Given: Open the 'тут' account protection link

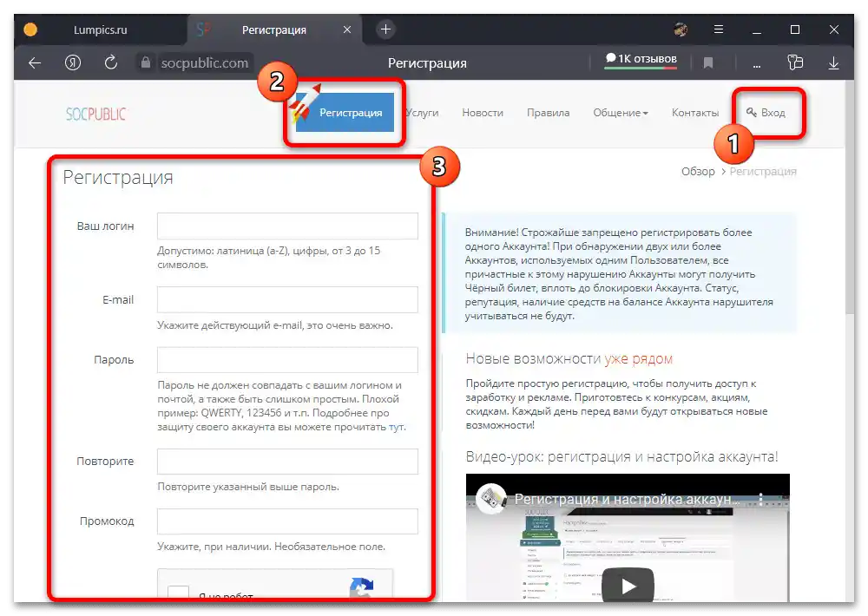Looking at the screenshot, I should (397, 427).
